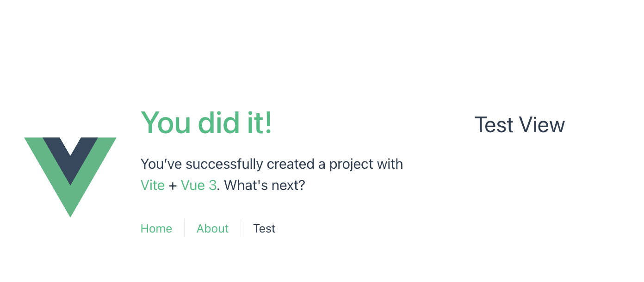The image size is (644, 282).
Task: Open the Vite link
Action: (x=153, y=185)
